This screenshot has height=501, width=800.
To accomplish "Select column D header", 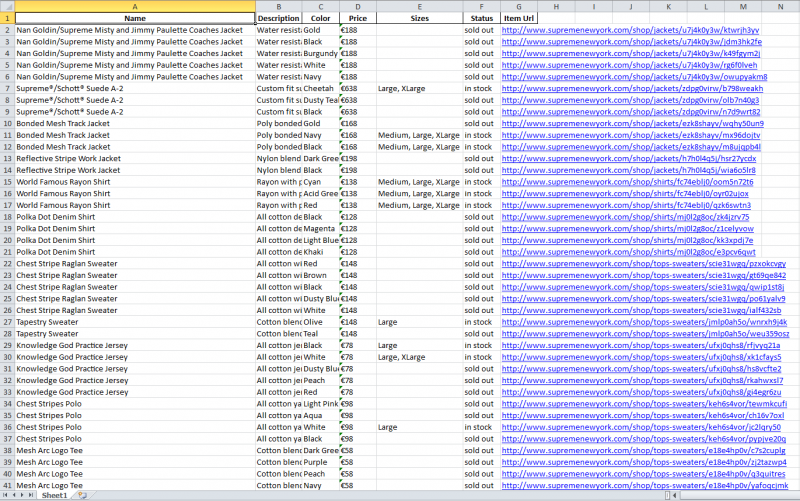I will [358, 6].
